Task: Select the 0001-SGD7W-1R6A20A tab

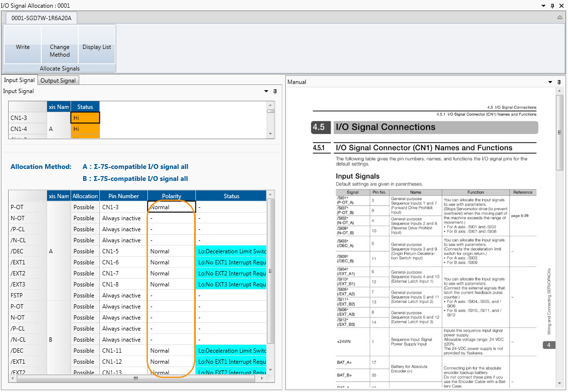Action: [41, 18]
